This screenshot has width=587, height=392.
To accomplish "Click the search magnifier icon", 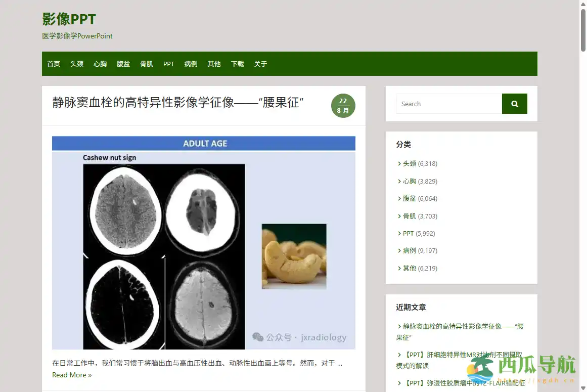I will pyautogui.click(x=514, y=104).
